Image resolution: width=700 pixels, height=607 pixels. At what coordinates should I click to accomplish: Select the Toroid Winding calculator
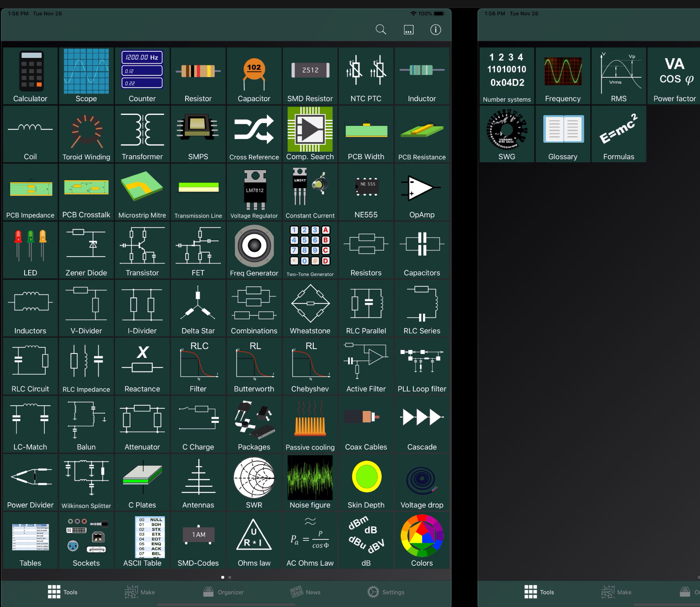point(86,134)
